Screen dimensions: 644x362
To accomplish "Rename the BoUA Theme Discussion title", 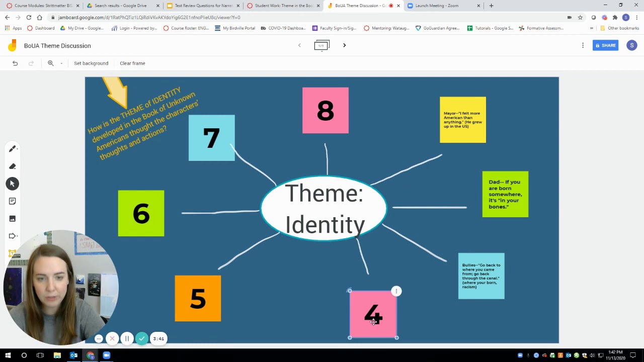I will (x=57, y=46).
